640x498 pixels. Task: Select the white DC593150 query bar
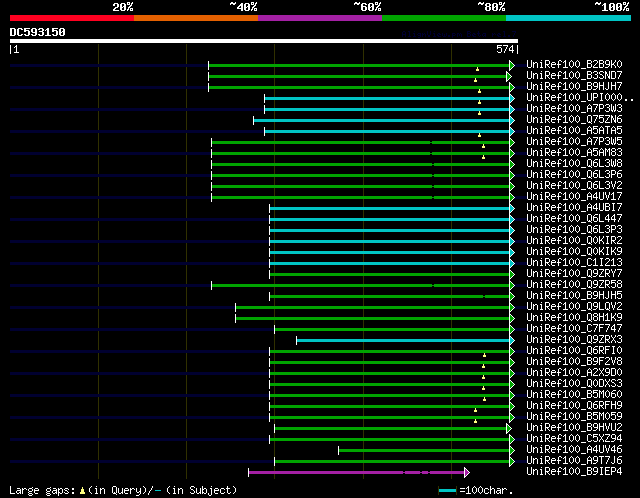point(264,41)
